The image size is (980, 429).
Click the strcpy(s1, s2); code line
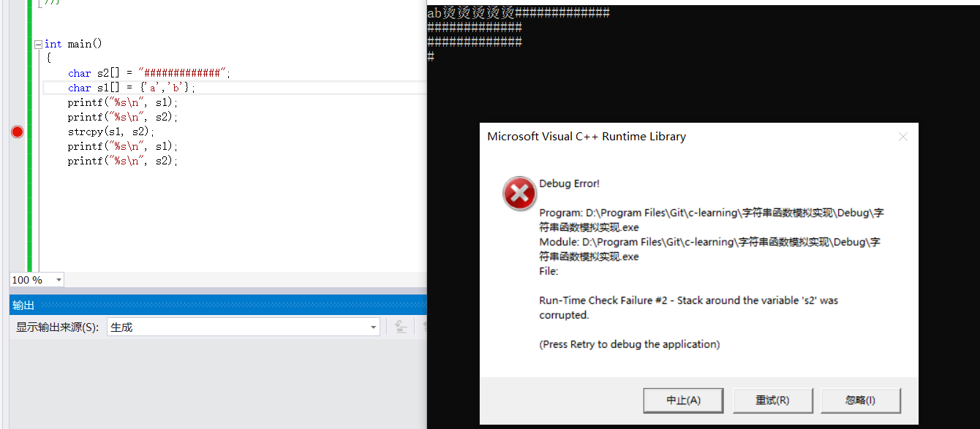click(x=111, y=132)
